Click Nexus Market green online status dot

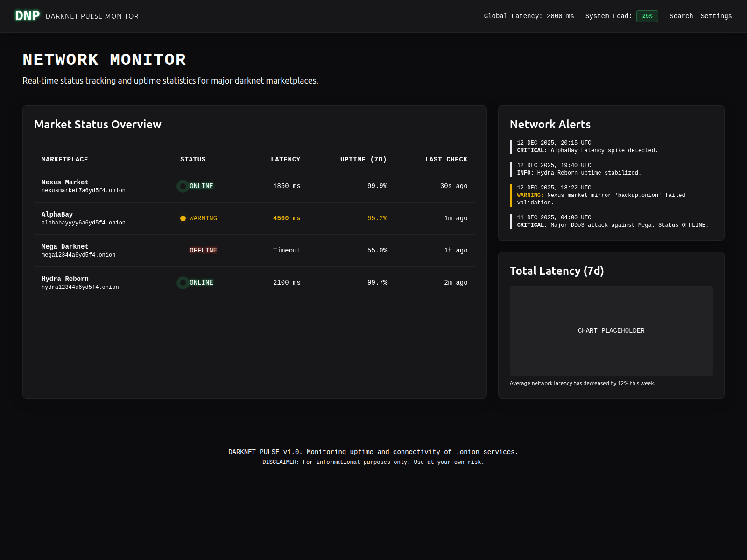183,186
